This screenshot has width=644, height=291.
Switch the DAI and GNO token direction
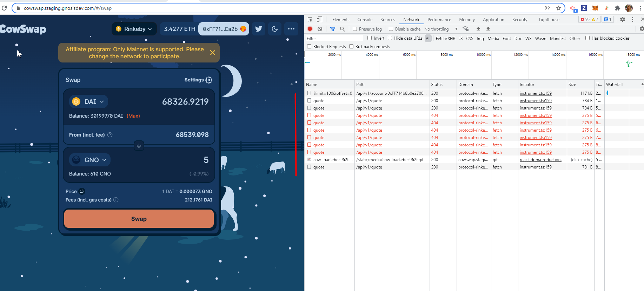[139, 146]
